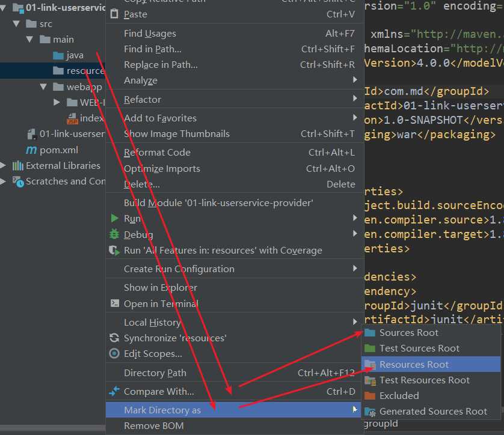Click the project module folder icon
504x435 pixels.
coord(18,8)
